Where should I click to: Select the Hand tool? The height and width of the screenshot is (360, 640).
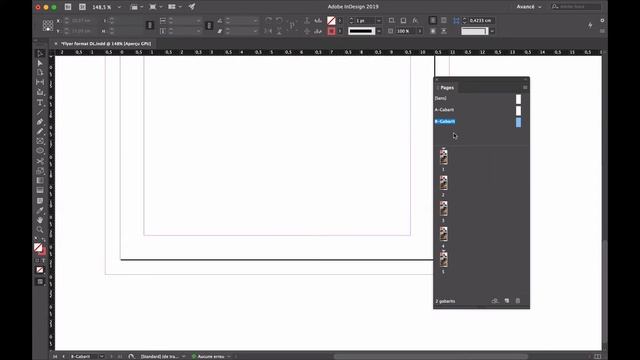[40, 220]
